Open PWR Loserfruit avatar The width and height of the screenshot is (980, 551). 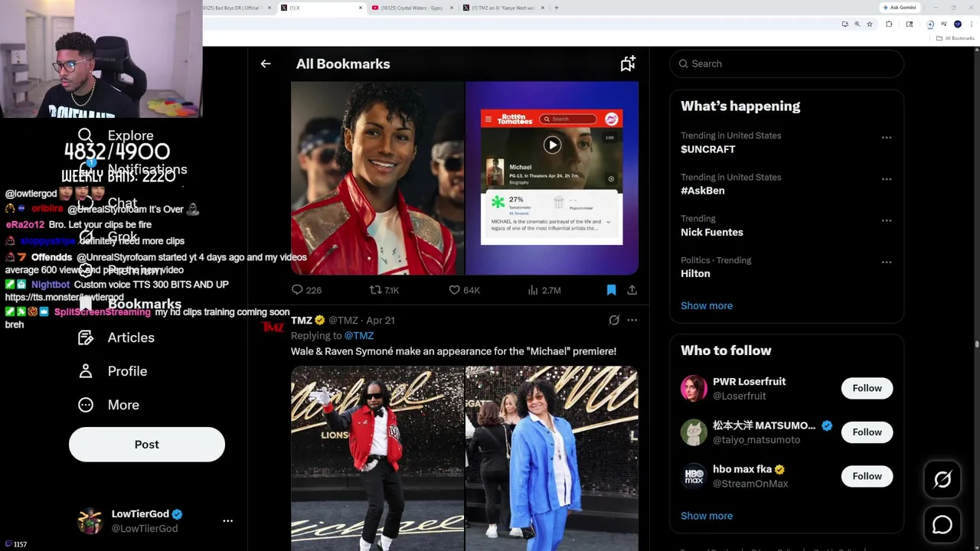pyautogui.click(x=694, y=388)
